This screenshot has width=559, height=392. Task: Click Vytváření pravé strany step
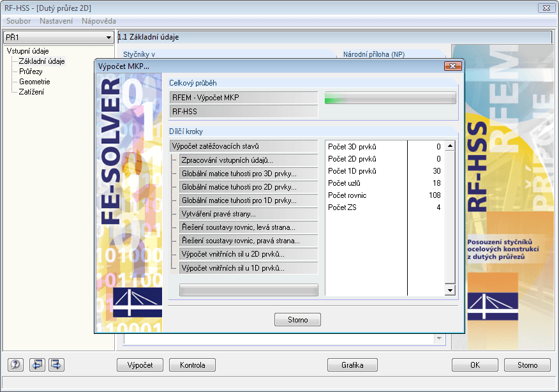pyautogui.click(x=248, y=214)
